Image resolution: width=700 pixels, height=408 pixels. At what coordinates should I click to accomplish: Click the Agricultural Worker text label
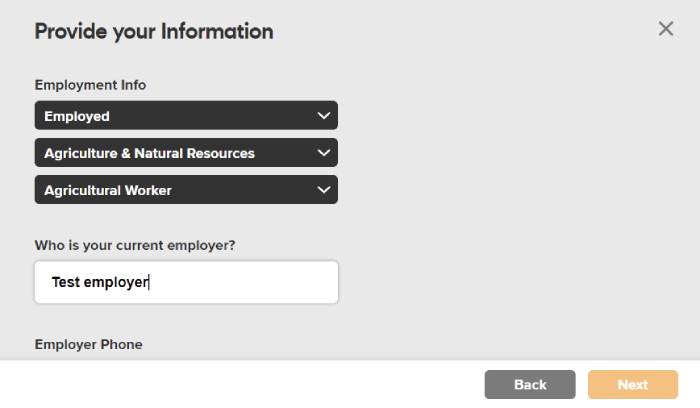pyautogui.click(x=108, y=190)
